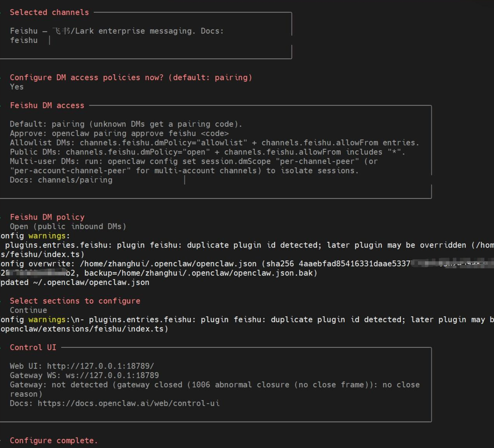Click the 'Allowlist DMs:' line
This screenshot has height=448, width=494.
(x=214, y=143)
